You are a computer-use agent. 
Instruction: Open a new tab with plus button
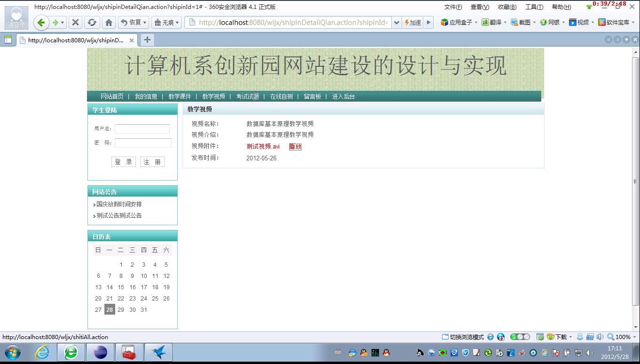point(147,40)
